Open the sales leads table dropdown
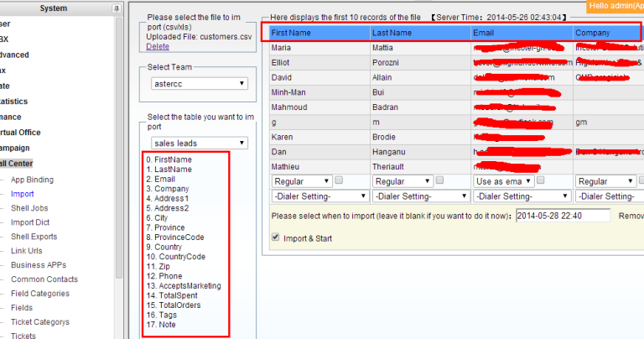The height and width of the screenshot is (339, 644). pyautogui.click(x=198, y=143)
